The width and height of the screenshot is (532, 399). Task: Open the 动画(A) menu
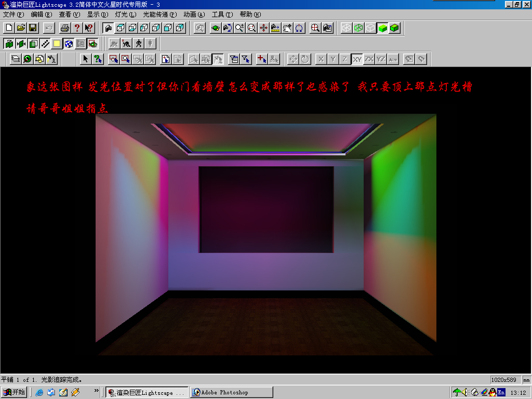click(194, 15)
